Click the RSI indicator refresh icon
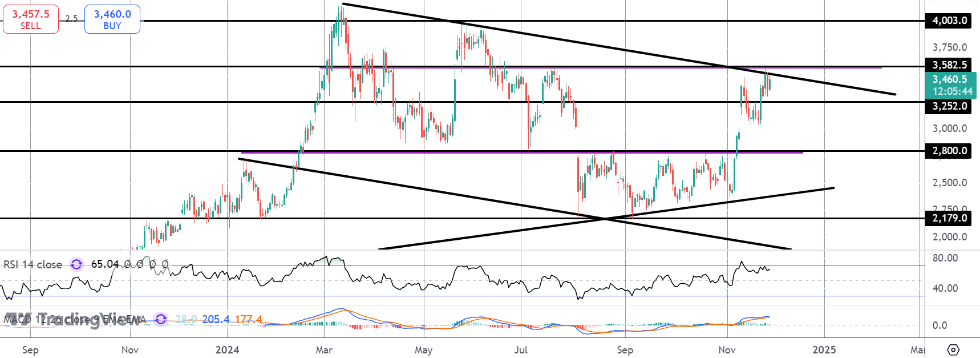980x358 pixels. (x=76, y=264)
